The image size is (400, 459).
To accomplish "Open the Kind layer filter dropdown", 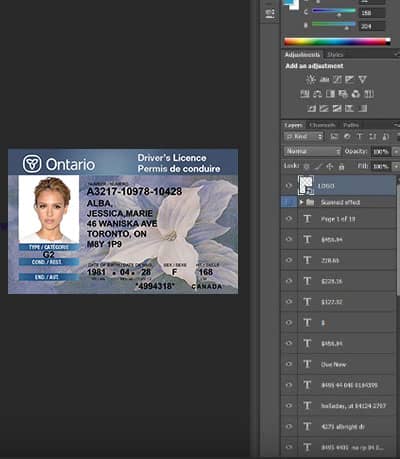I will pyautogui.click(x=304, y=136).
